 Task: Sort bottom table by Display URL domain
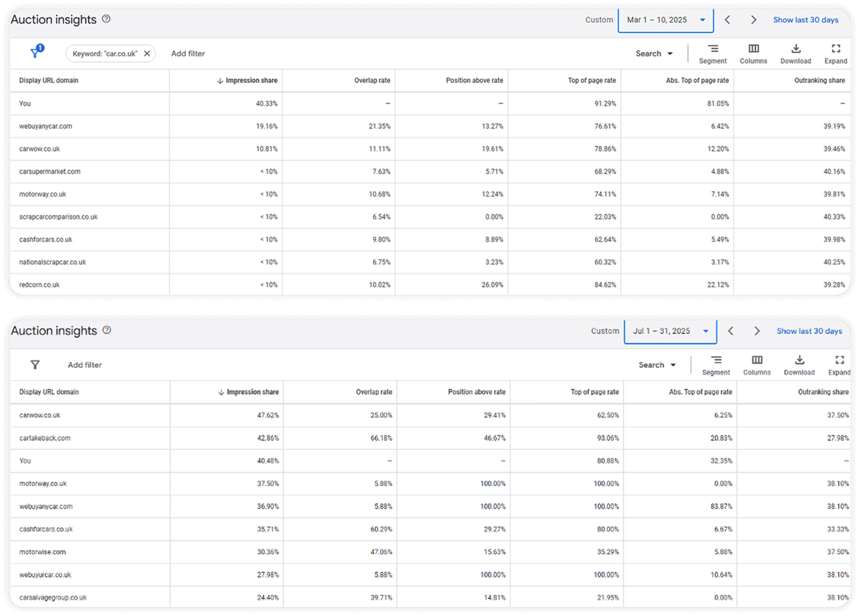point(49,392)
